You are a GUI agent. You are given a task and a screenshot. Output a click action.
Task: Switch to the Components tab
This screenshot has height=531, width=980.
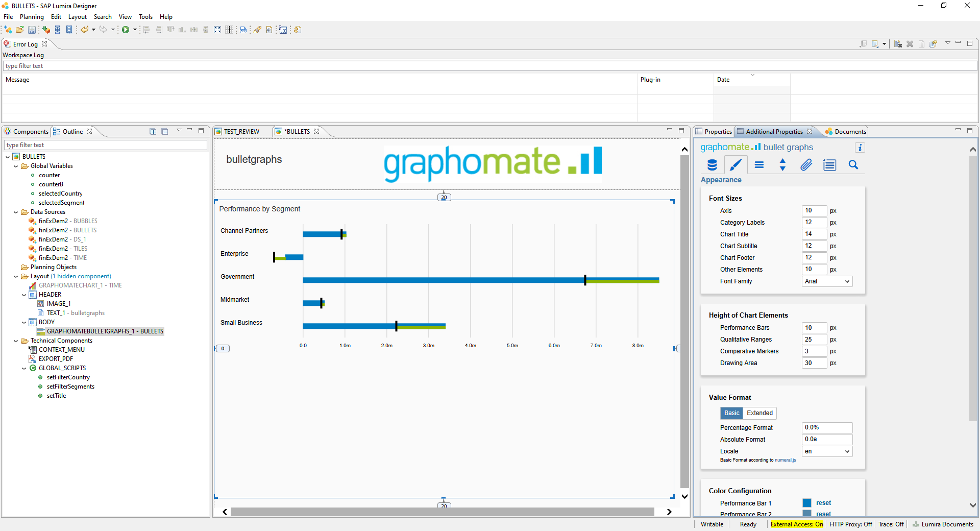pyautogui.click(x=26, y=132)
